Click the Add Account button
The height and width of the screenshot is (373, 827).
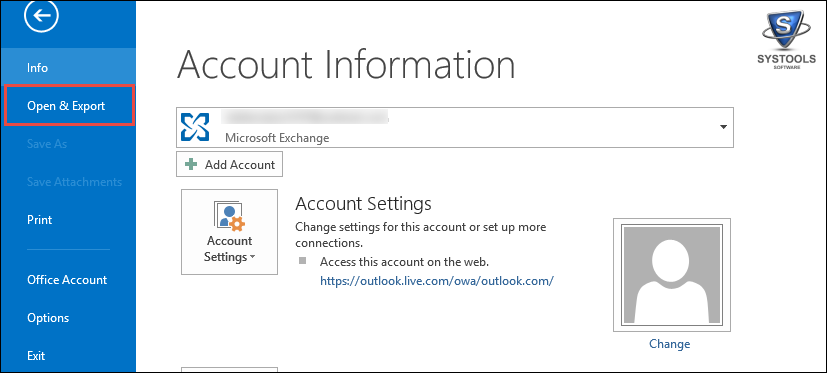coord(229,164)
